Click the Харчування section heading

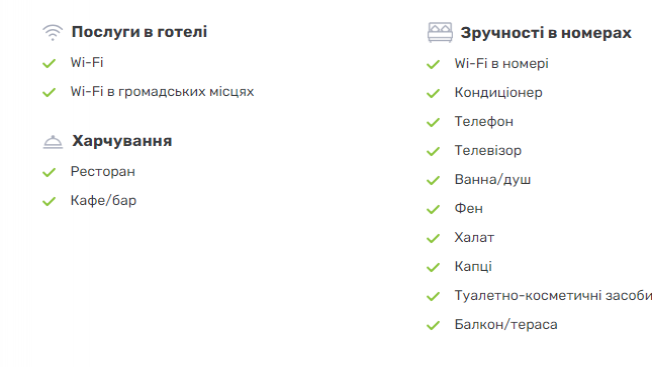pyautogui.click(x=122, y=141)
